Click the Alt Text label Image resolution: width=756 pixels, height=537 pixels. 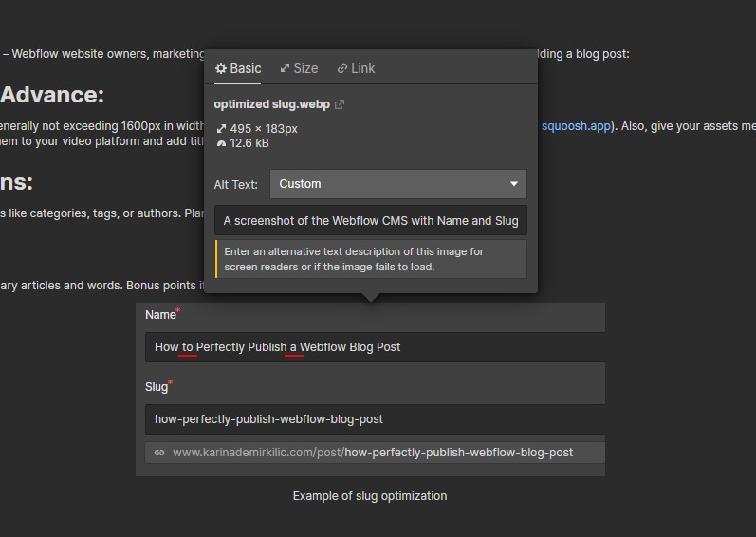[x=236, y=185]
